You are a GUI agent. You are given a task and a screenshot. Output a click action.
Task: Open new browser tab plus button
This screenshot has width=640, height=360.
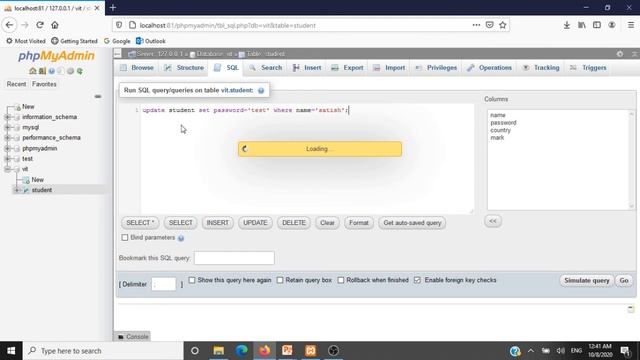click(x=113, y=7)
